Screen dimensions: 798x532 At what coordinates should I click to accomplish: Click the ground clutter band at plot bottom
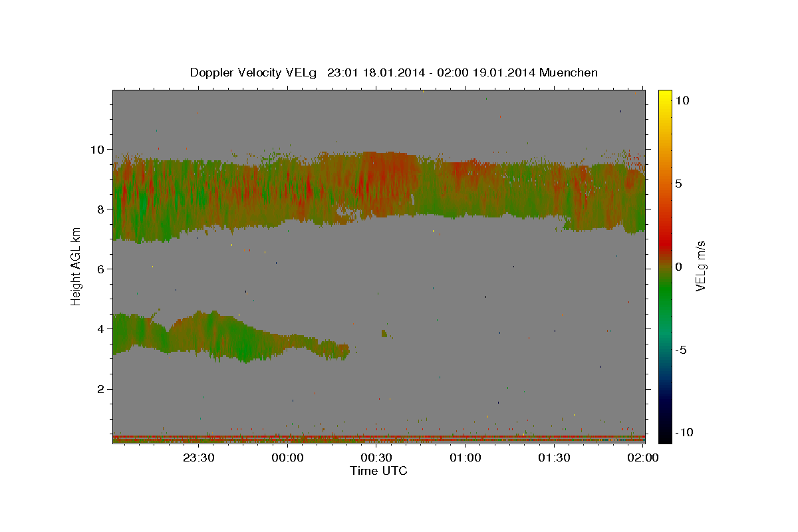click(378, 438)
